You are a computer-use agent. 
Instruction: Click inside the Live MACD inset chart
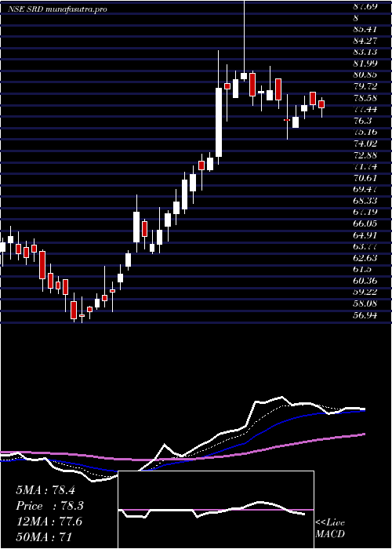tap(216, 510)
